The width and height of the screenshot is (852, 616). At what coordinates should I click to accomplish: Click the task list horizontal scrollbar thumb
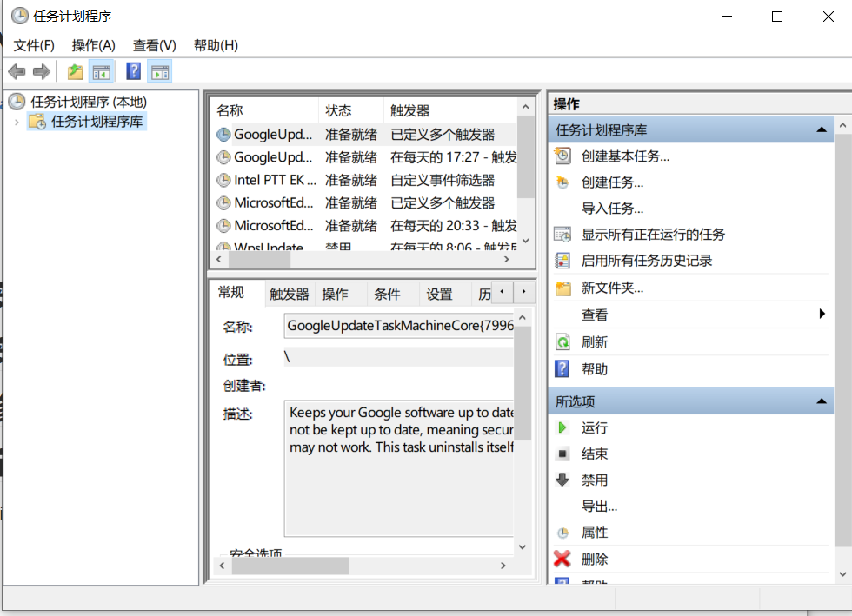pyautogui.click(x=259, y=260)
